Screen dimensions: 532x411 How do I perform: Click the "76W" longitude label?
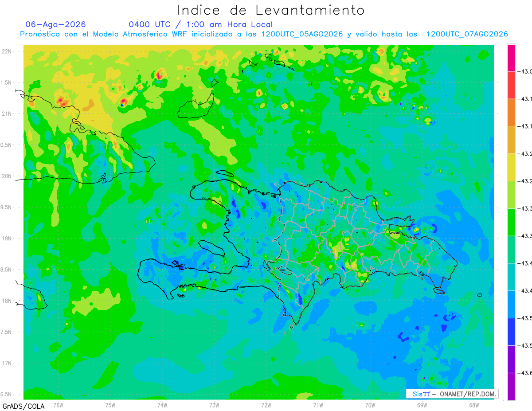click(58, 405)
